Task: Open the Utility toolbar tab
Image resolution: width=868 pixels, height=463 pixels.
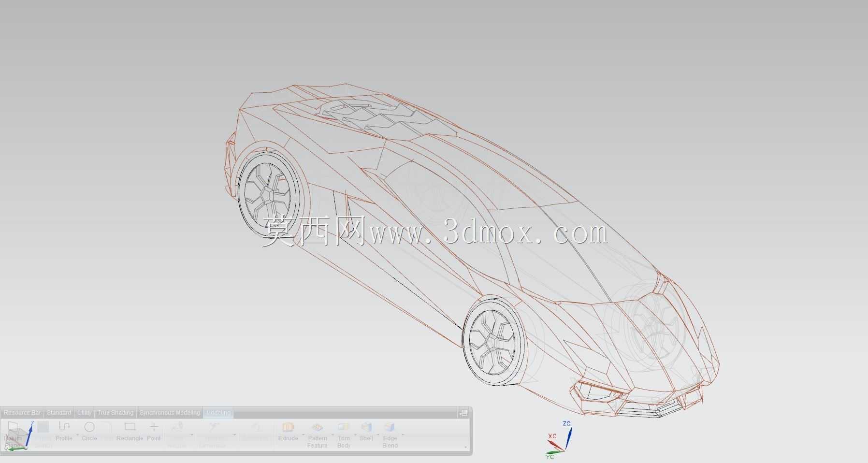Action: 84,413
